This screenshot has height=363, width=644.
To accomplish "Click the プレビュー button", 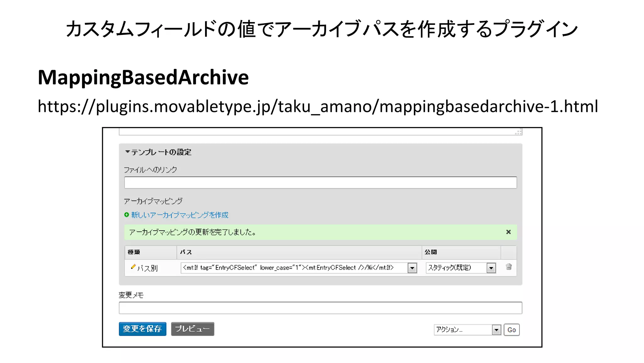I will click(x=192, y=329).
